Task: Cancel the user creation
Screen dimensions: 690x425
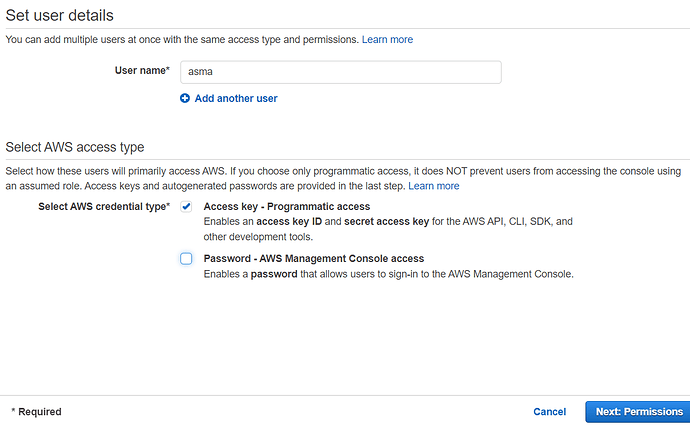Action: tap(549, 412)
